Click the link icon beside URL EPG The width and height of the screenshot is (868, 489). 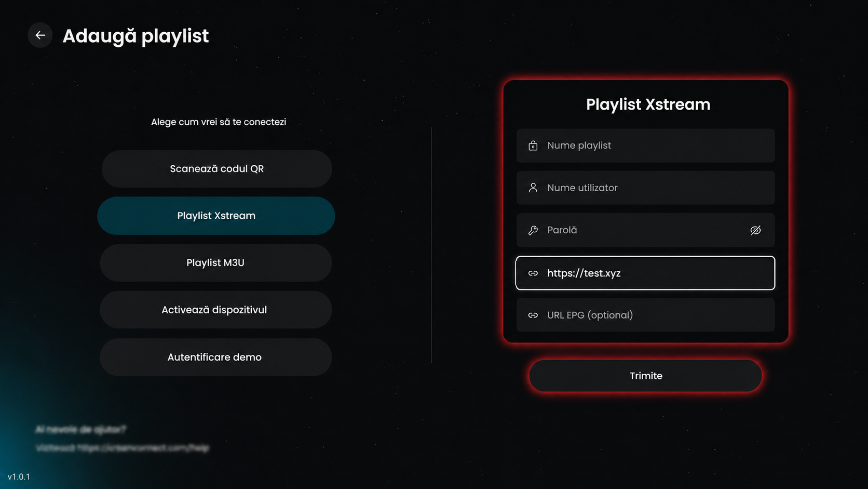pos(533,315)
